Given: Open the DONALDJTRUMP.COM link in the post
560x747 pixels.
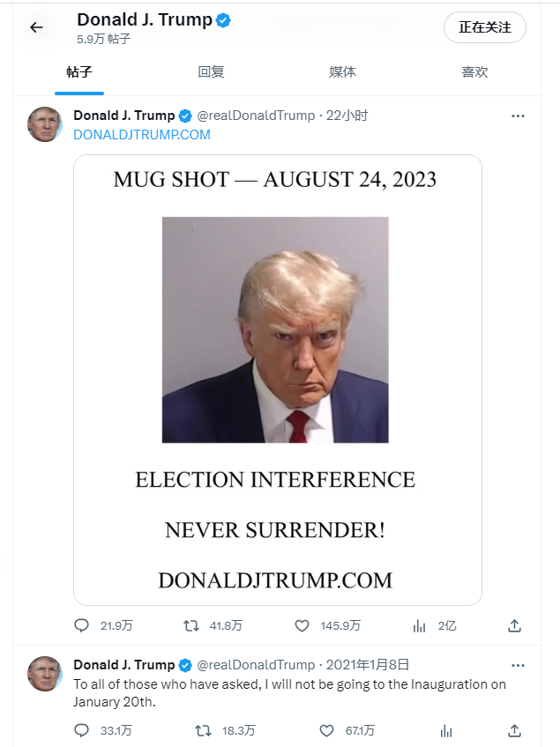Looking at the screenshot, I should pyautogui.click(x=142, y=135).
